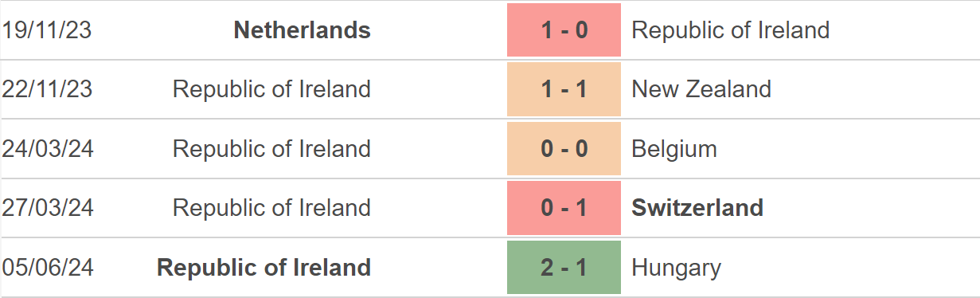Image resolution: width=980 pixels, height=298 pixels.
Task: Open the New Zealand team link
Action: point(701,88)
